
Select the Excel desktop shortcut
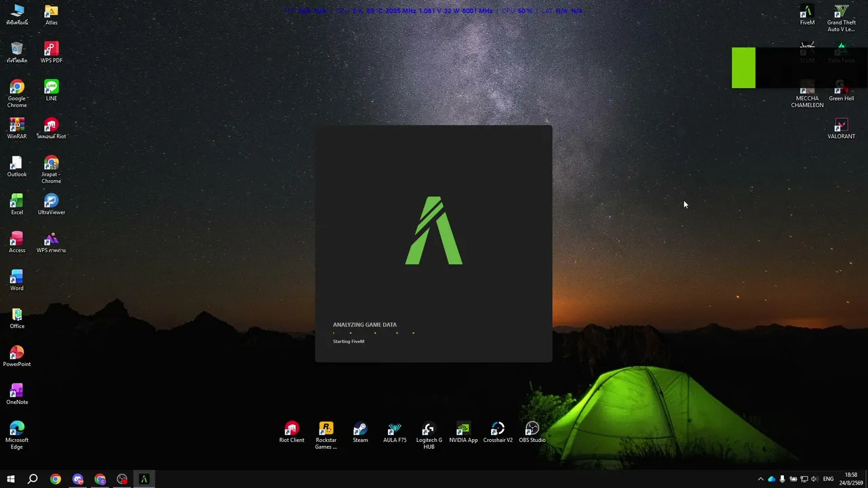[17, 205]
